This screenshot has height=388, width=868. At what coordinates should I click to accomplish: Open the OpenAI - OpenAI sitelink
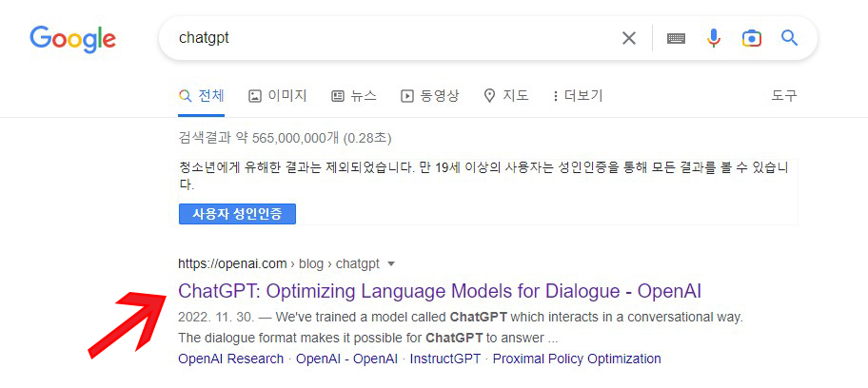pyautogui.click(x=346, y=359)
